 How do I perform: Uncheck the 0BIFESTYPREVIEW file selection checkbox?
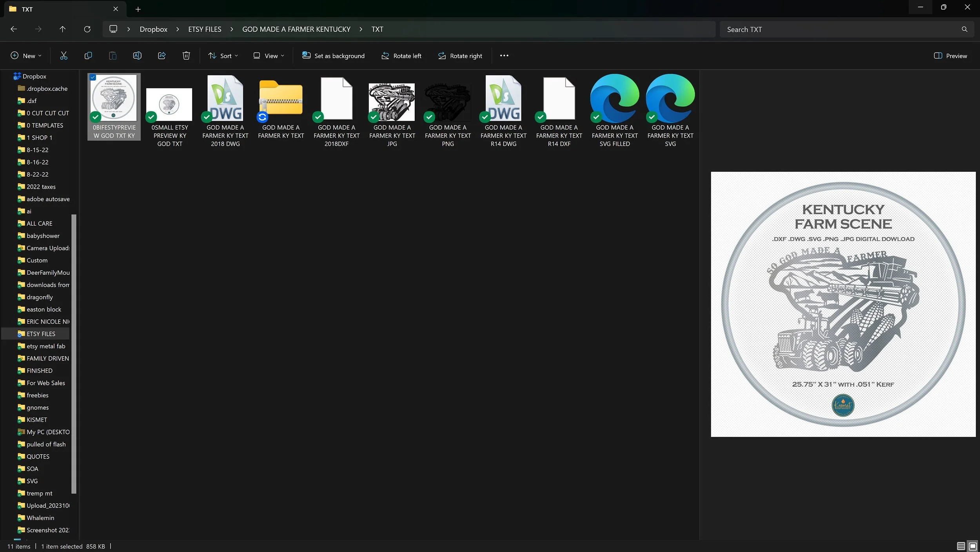(93, 77)
